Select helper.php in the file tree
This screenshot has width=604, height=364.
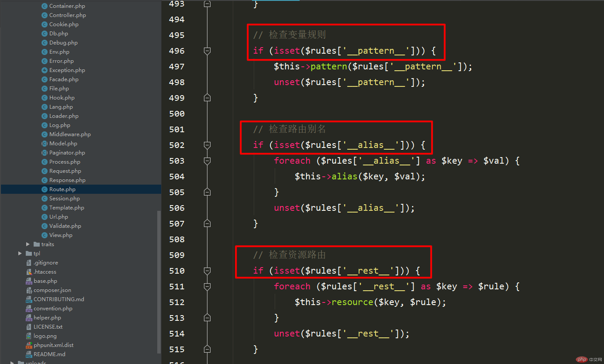[x=47, y=318]
